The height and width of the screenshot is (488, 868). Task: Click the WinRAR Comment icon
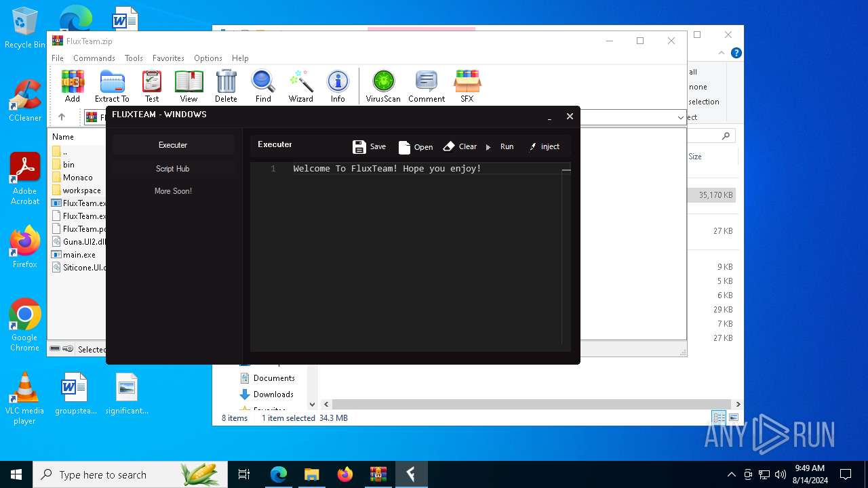[427, 86]
